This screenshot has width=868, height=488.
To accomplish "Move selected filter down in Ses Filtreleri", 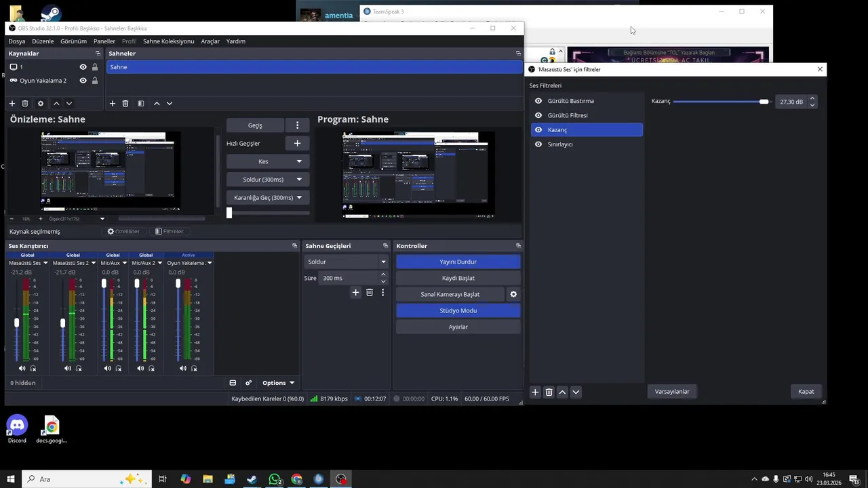I will point(576,392).
